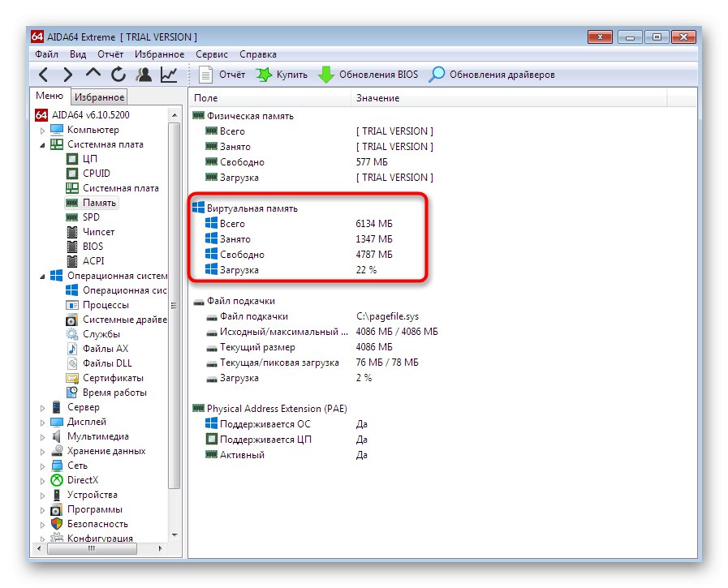Open the Вид menu
This screenshot has height=588, width=728.
point(78,54)
